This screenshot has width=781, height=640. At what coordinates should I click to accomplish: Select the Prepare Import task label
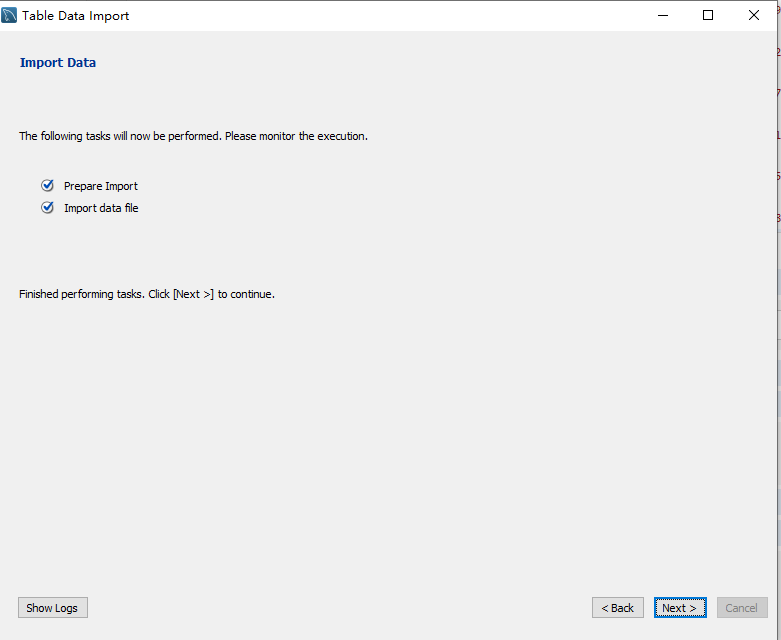coord(101,186)
